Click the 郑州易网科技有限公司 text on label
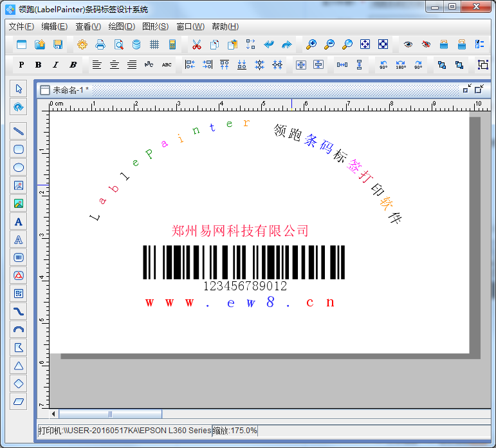This screenshot has height=448, width=496. click(x=240, y=230)
